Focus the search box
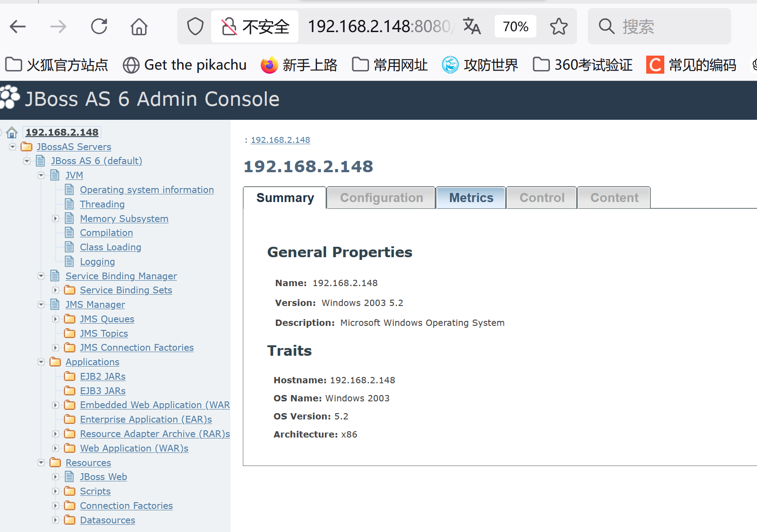The image size is (757, 532). (x=659, y=27)
